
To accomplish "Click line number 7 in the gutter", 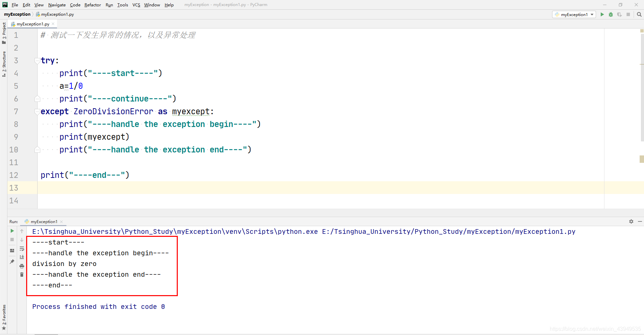I will coord(16,112).
